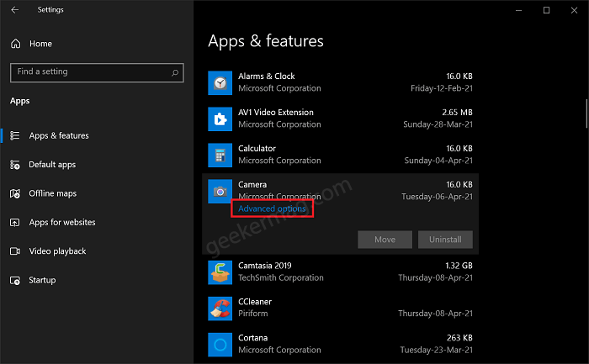589x364 pixels.
Task: Click the Move button for Camera
Action: (385, 240)
